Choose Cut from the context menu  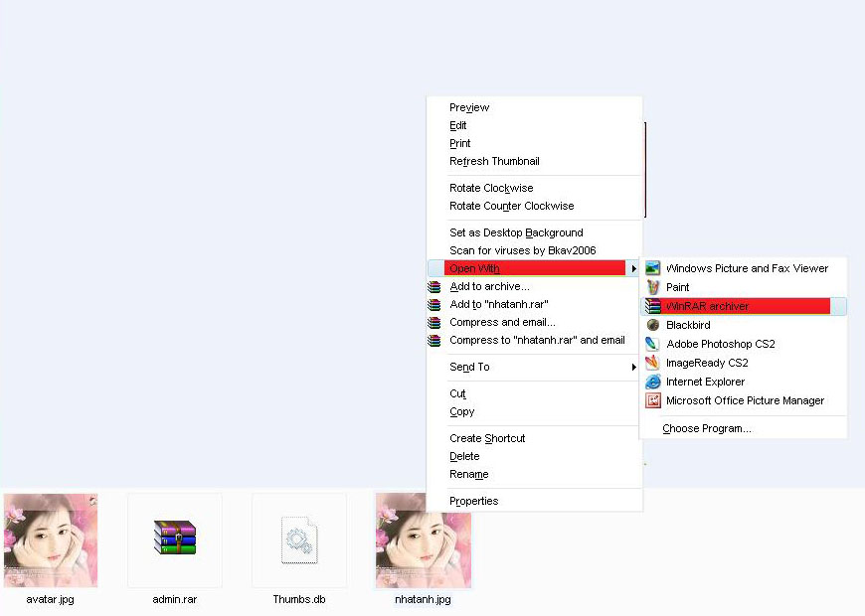[x=535, y=393]
